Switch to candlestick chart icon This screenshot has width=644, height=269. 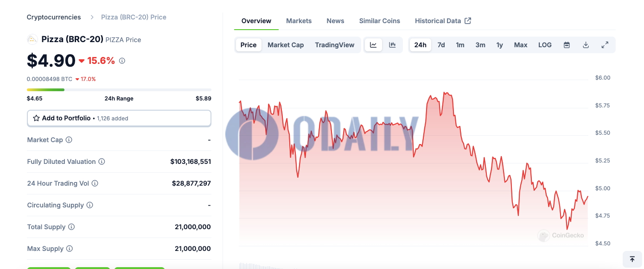point(392,45)
